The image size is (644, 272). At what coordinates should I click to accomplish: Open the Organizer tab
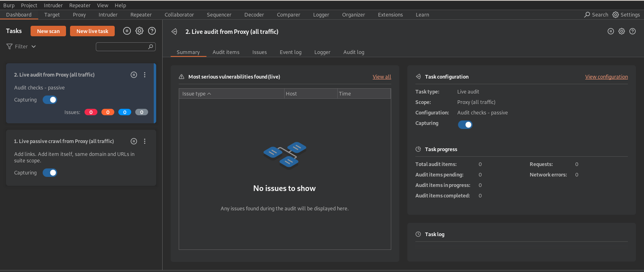pyautogui.click(x=353, y=15)
